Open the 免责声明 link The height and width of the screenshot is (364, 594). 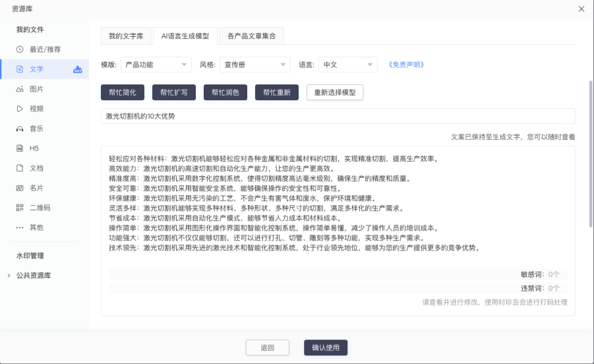[405, 65]
